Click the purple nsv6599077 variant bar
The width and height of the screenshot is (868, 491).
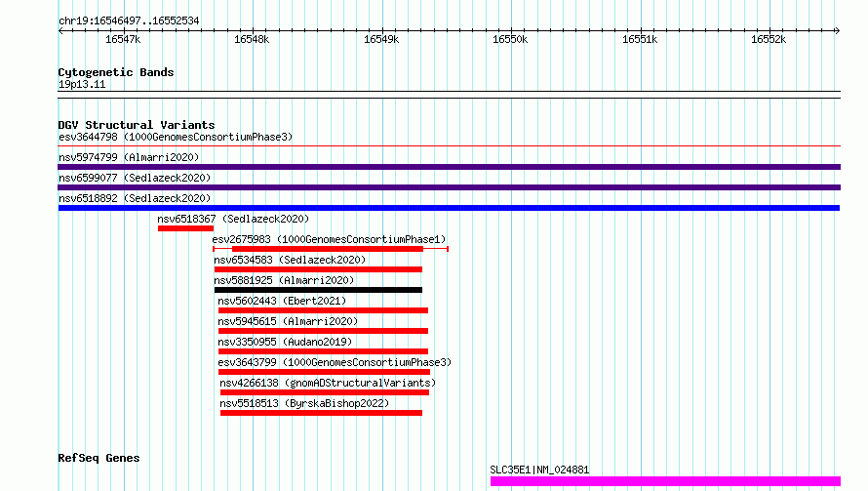(x=449, y=187)
